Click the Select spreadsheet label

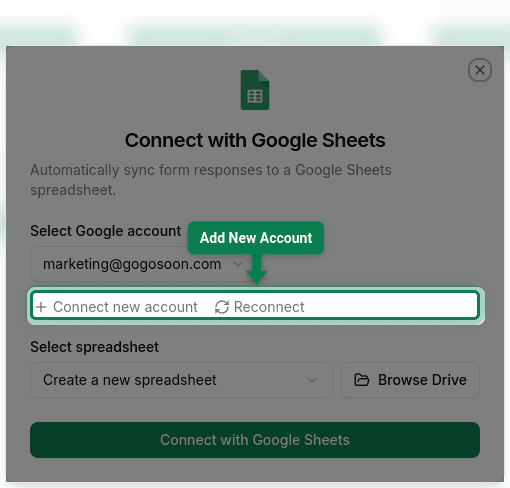point(94,347)
